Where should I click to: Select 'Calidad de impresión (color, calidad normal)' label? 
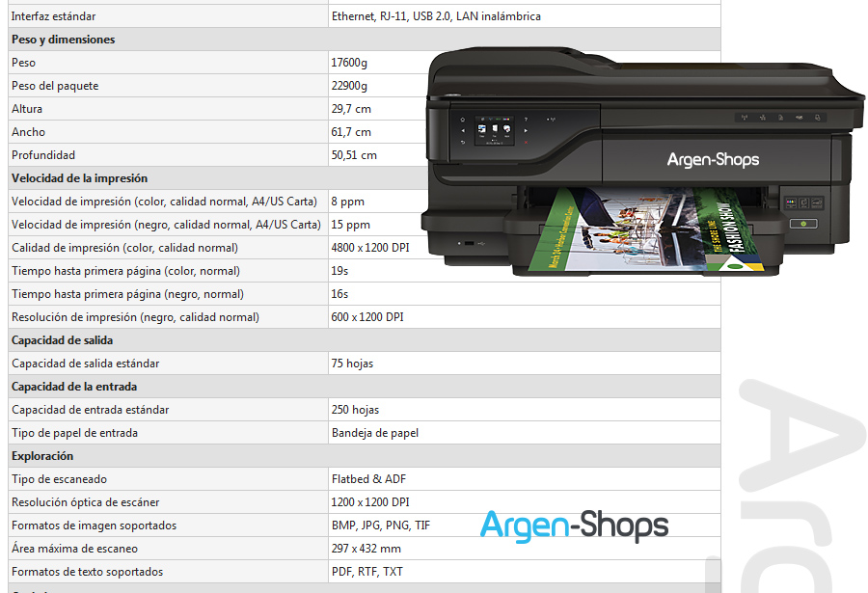click(x=124, y=248)
